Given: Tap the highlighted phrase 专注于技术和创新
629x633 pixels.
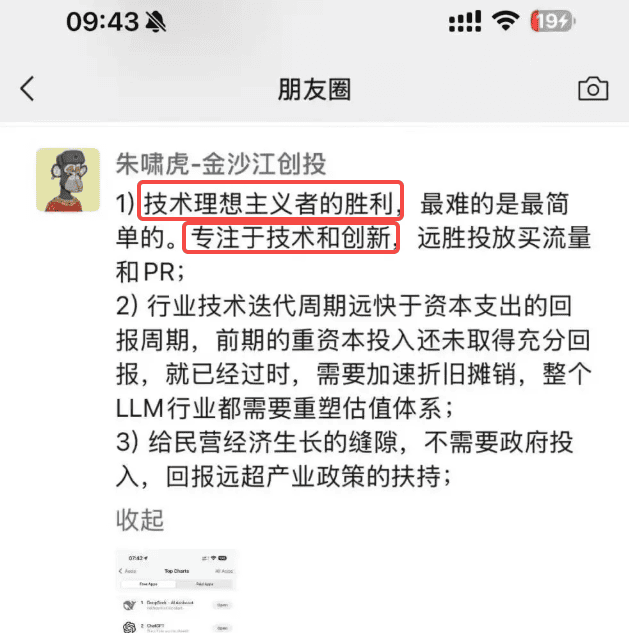Looking at the screenshot, I should pyautogui.click(x=291, y=237).
